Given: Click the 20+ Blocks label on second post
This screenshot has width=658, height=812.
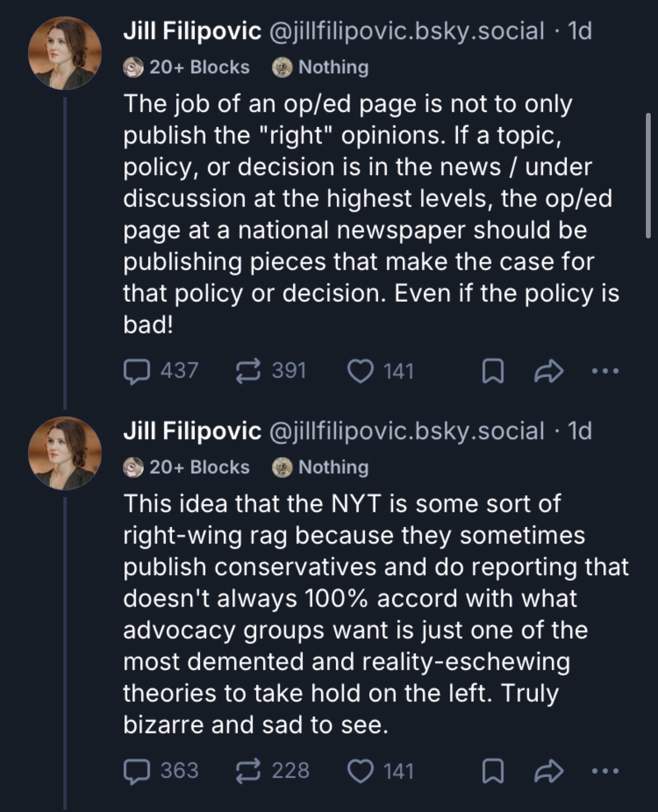Looking at the screenshot, I should click(187, 467).
